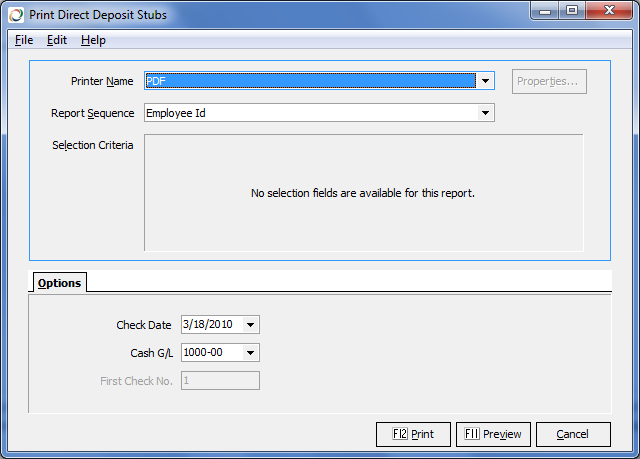Expand the Printer Name dropdown arrow
Screen dimensions: 640x459
click(485, 81)
